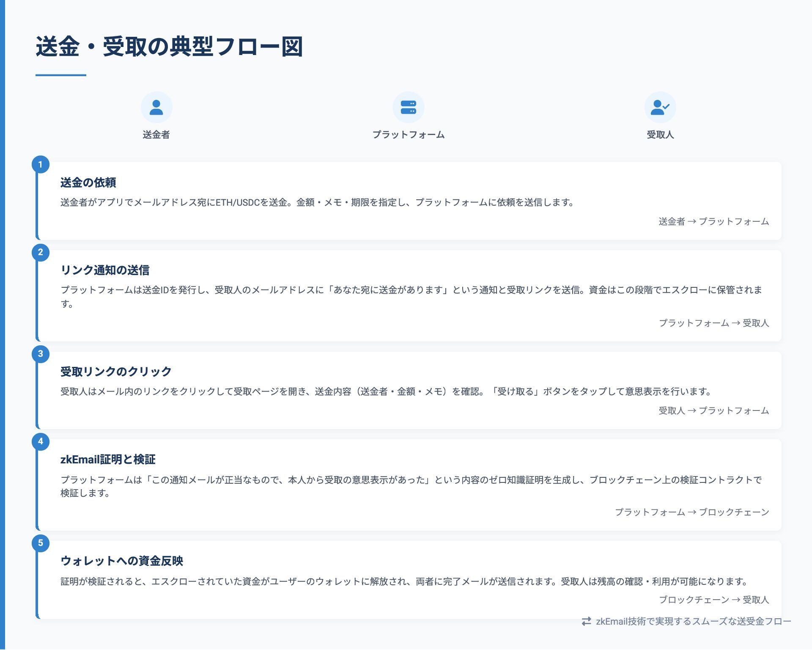Click the description about エスクローされていた資金
This screenshot has height=650, width=812.
[404, 581]
